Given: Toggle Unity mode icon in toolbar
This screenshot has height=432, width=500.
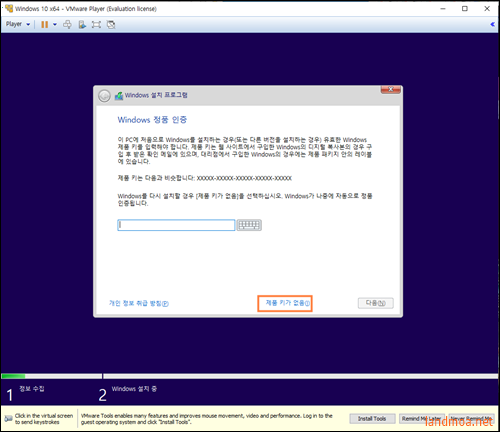Looking at the screenshot, I should 111,24.
